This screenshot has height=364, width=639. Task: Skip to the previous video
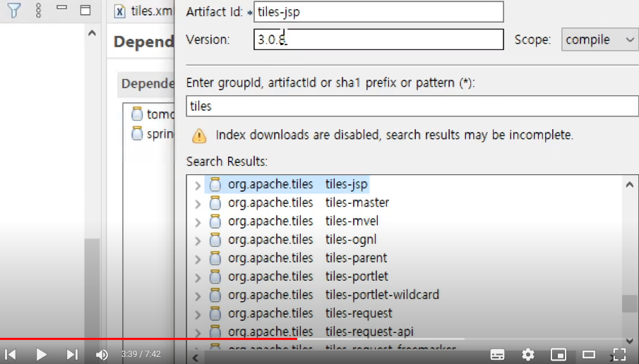click(10, 354)
